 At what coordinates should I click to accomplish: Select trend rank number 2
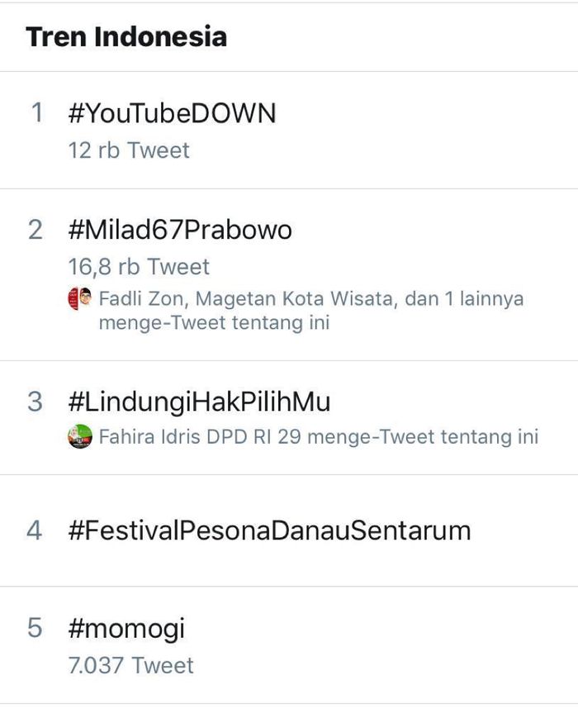point(36,230)
